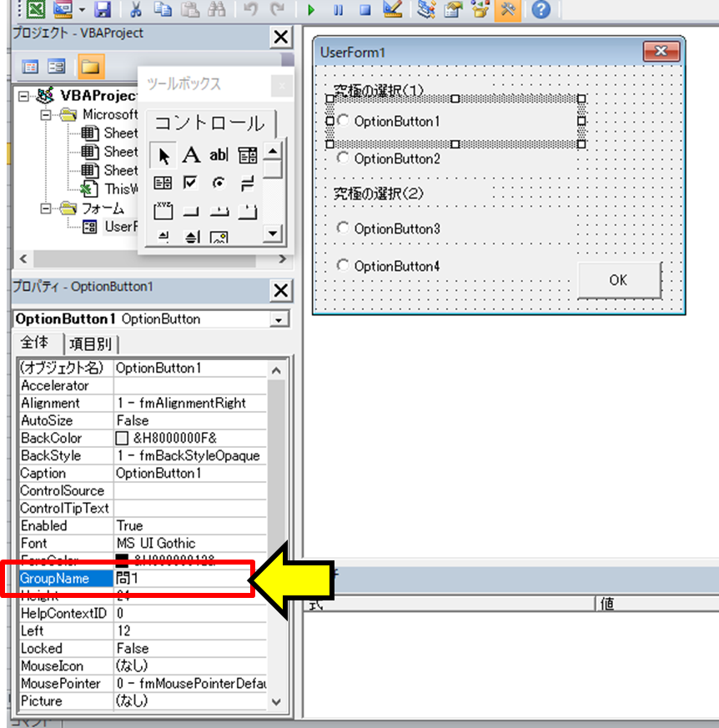Select the ListBox tool in toolbox
Screen dimensions: 719x728
coord(163,183)
